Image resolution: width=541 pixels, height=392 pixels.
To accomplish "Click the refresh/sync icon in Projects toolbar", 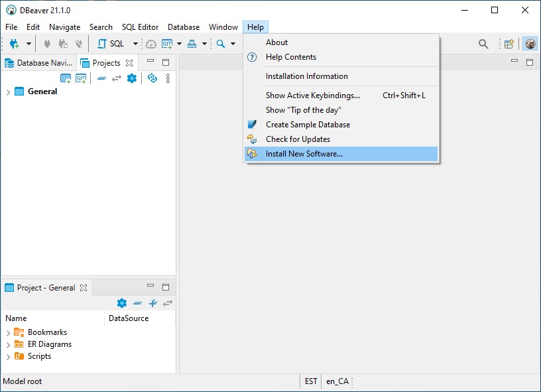I will 152,78.
